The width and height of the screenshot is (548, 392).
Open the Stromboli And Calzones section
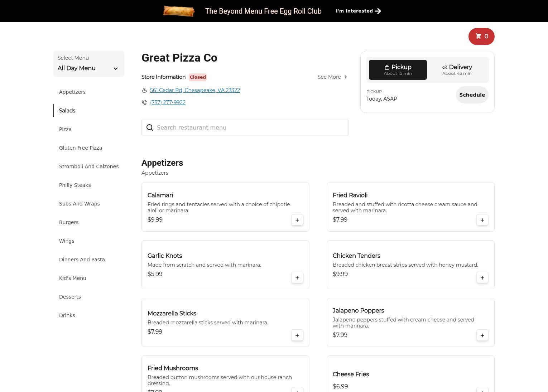point(89,166)
